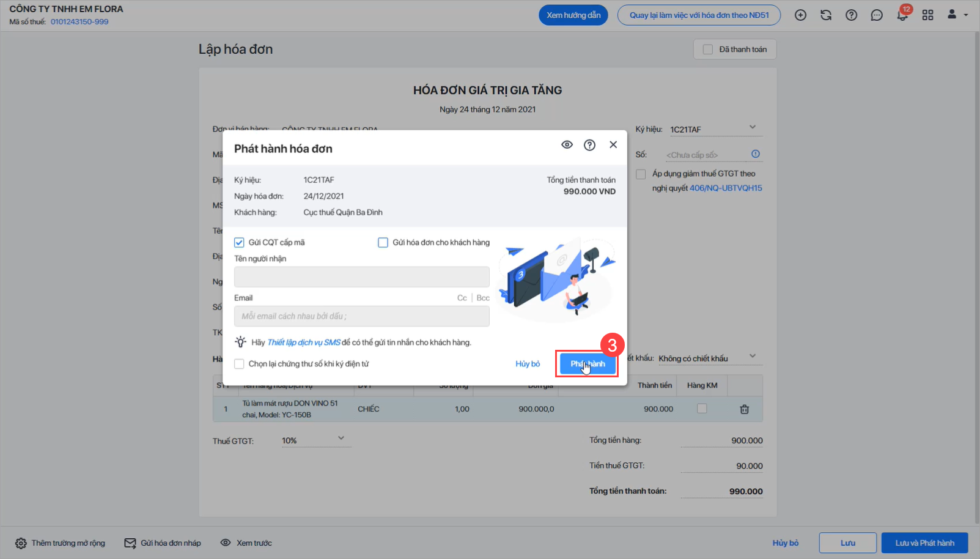Click Hủy bỏ link in dialog
The height and width of the screenshot is (559, 980).
[x=528, y=364]
